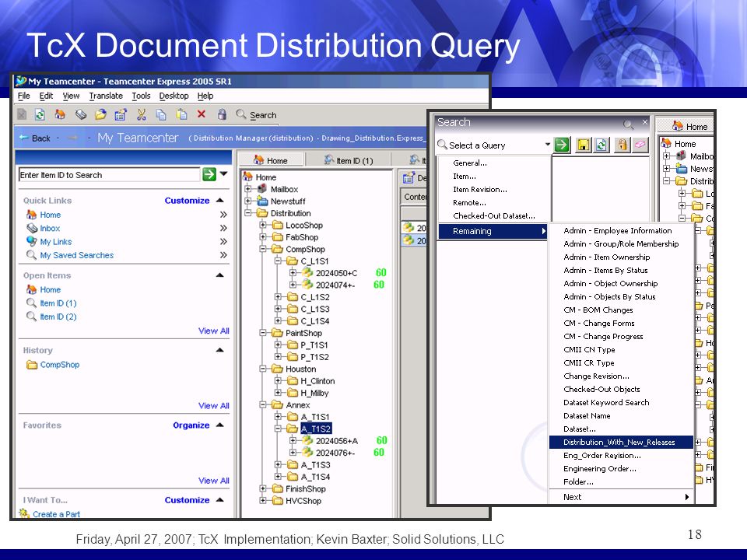747x560 pixels.
Task: Click the Paste clipboard icon
Action: (181, 114)
